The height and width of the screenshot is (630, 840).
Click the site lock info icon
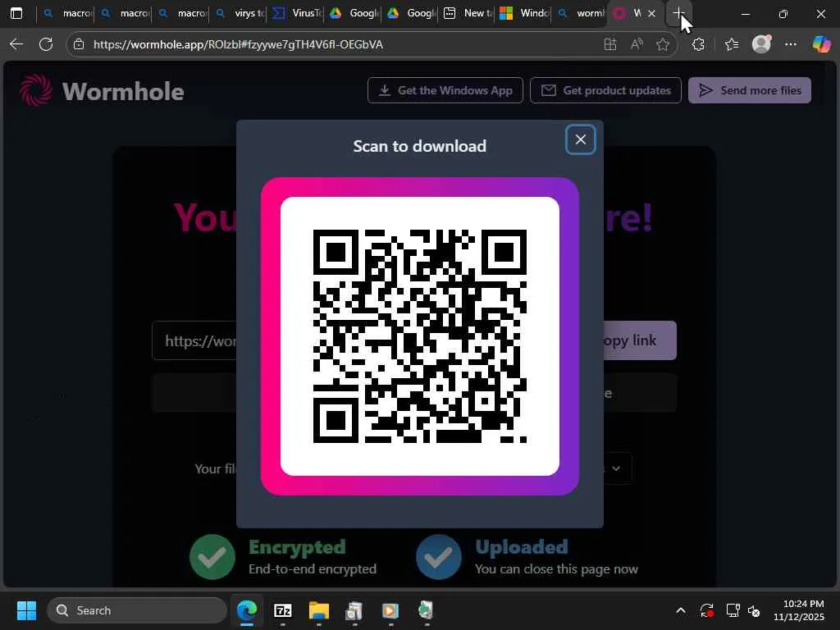(x=79, y=44)
